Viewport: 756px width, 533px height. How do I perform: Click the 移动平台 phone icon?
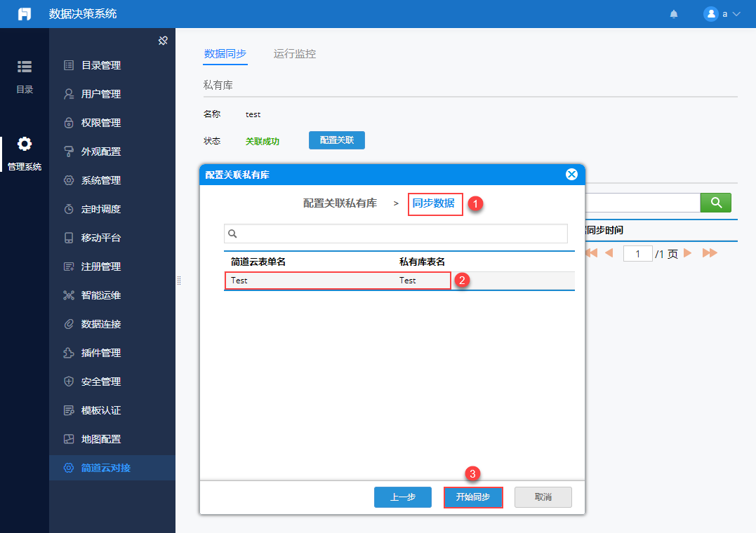click(69, 238)
